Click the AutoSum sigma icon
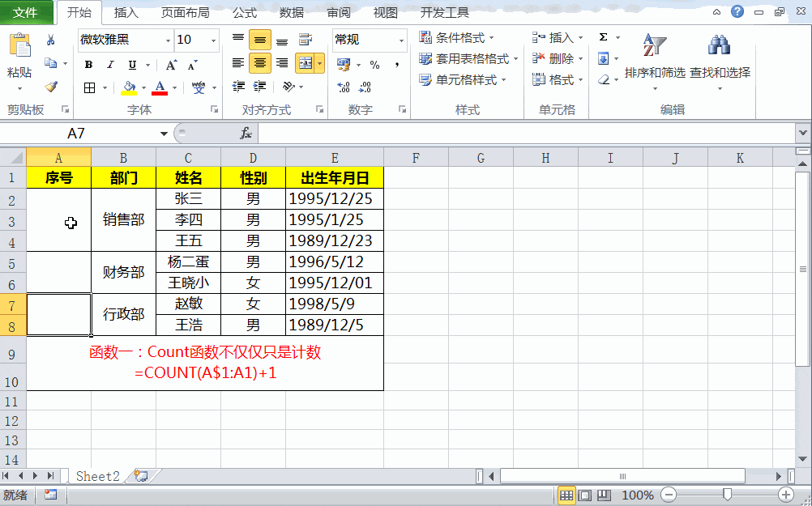The width and height of the screenshot is (812, 506). (603, 37)
